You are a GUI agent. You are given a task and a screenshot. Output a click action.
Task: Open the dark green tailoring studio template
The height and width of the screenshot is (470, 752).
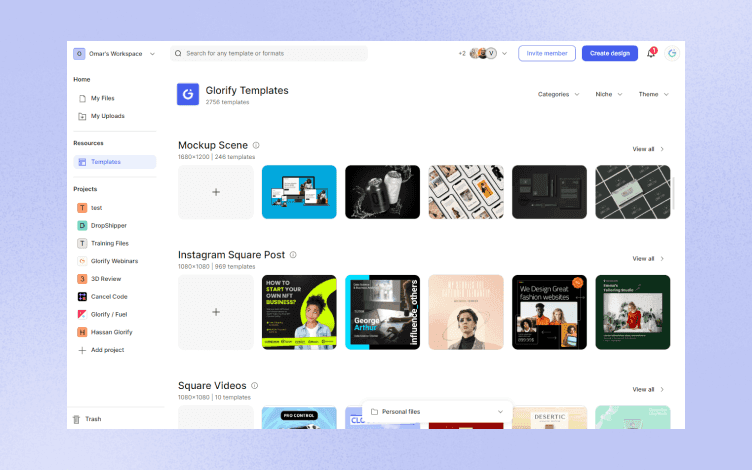tap(633, 312)
